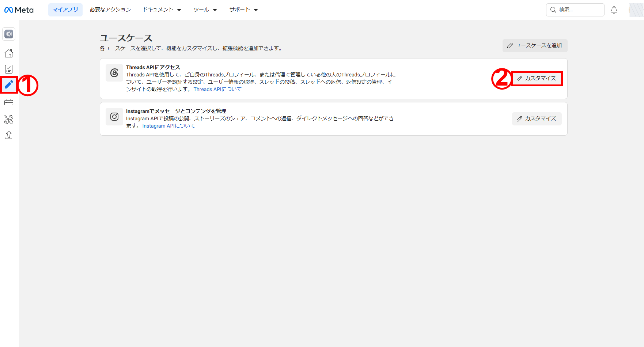Select the use cases pencil icon in sidebar
644x347 pixels.
(9, 85)
